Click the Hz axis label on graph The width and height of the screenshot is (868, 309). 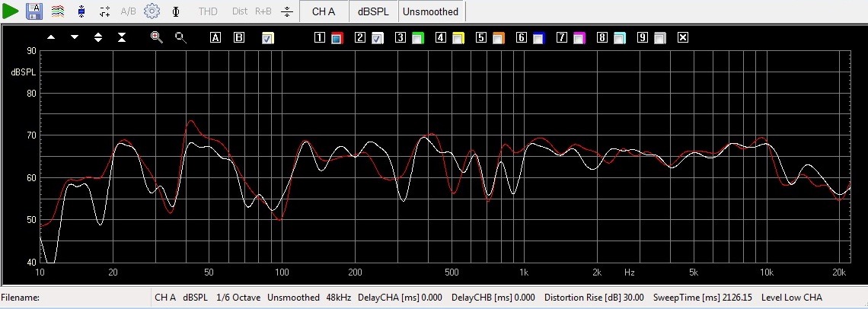click(x=630, y=272)
